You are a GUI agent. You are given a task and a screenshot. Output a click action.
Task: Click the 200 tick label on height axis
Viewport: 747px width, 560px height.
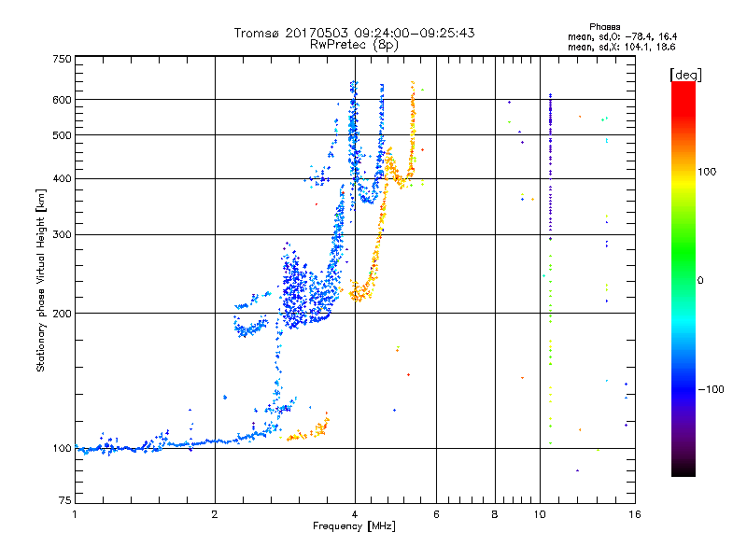pyautogui.click(x=62, y=314)
